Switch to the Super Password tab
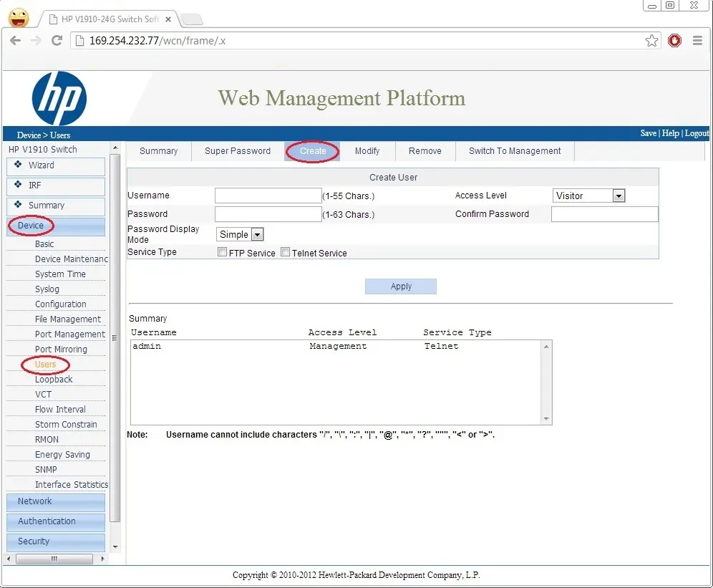The image size is (713, 588). tap(238, 151)
